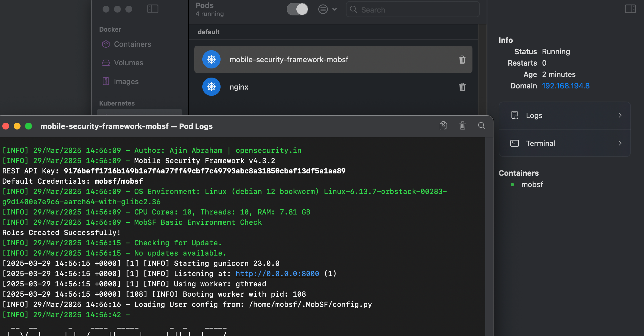644x336 pixels.
Task: Click the Containers cube icon in sidebar
Action: [106, 44]
